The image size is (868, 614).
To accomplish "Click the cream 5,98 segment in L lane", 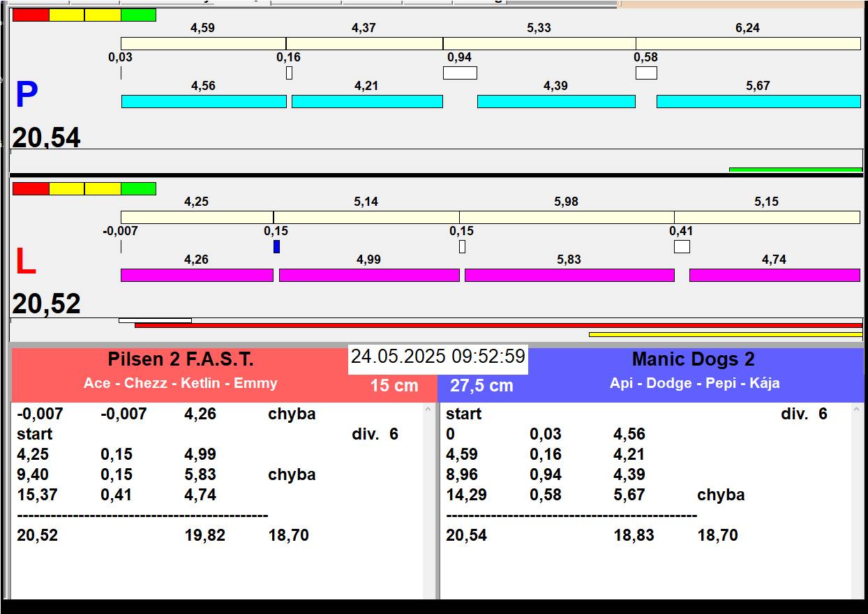I will (x=566, y=217).
